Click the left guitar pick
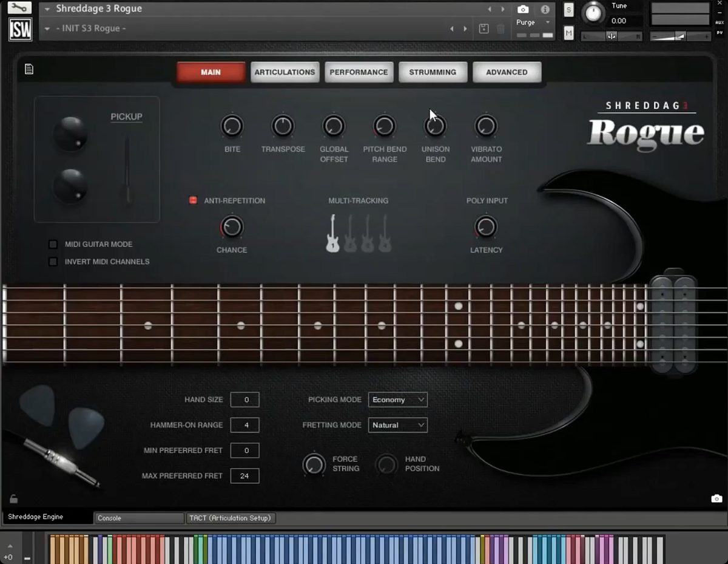Image resolution: width=728 pixels, height=564 pixels. [x=38, y=405]
